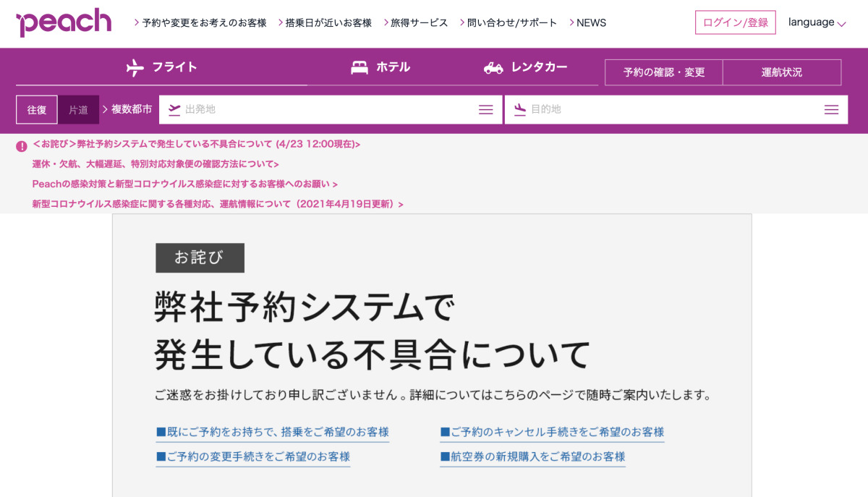
Task: Expand the 4/23 reservation system trouble notice
Action: (195, 144)
